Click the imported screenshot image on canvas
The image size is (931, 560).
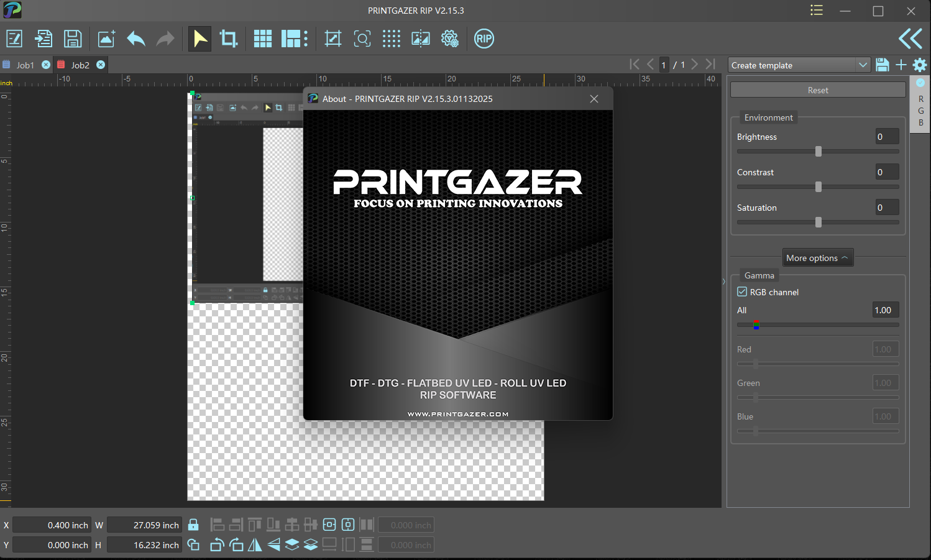[x=247, y=198]
